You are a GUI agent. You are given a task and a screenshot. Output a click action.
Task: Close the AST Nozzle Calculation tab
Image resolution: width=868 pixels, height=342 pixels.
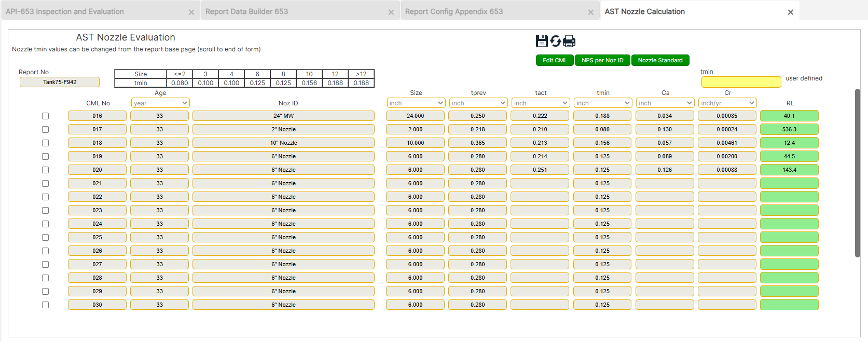tap(790, 12)
